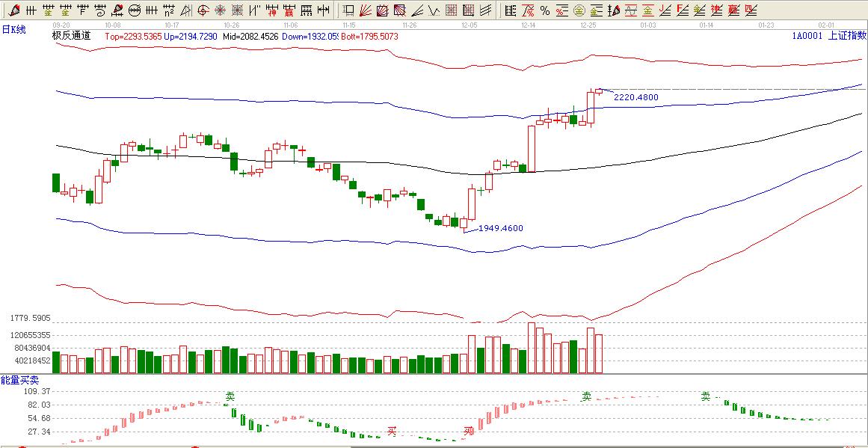Viewport: 868px width, 448px height.
Task: Click the red pencil drawing tool icon
Action: [x=13, y=10]
